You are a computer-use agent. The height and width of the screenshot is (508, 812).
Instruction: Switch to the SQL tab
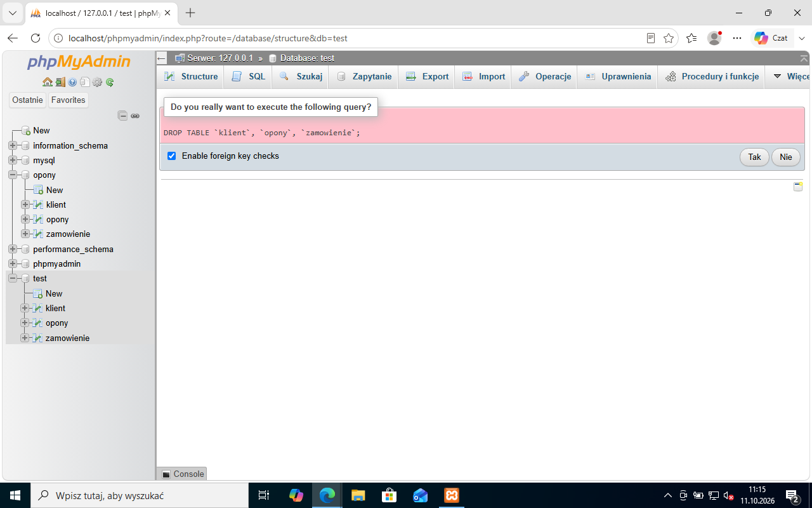[248, 76]
